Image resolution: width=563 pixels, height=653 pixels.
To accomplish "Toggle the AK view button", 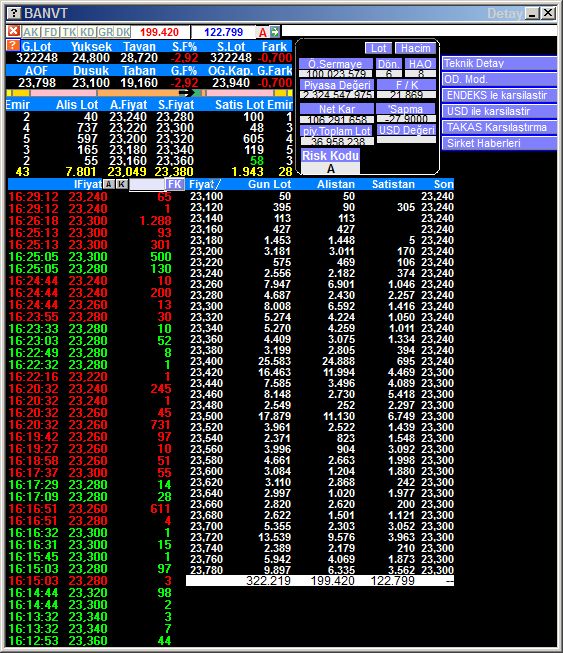I will tap(31, 32).
